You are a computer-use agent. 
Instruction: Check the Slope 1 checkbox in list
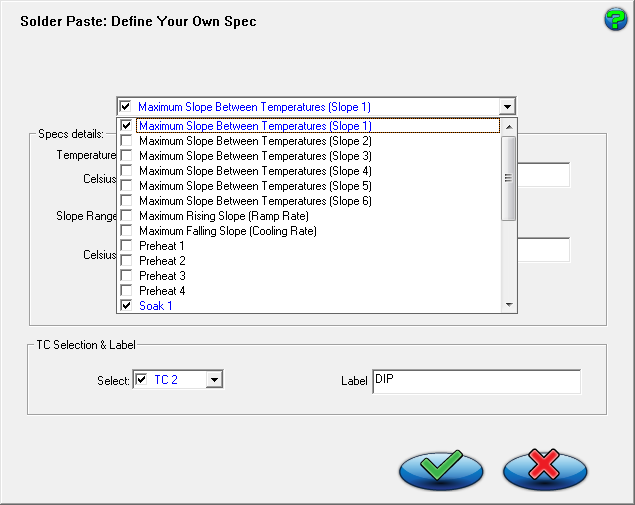126,126
